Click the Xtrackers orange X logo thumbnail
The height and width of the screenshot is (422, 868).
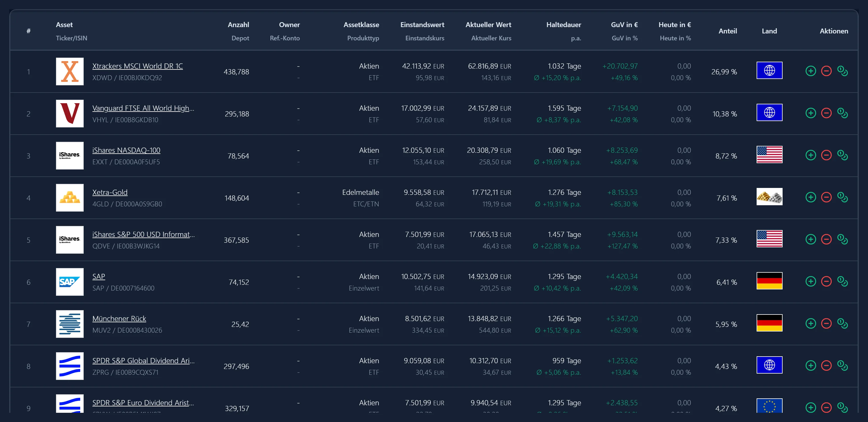pyautogui.click(x=70, y=71)
